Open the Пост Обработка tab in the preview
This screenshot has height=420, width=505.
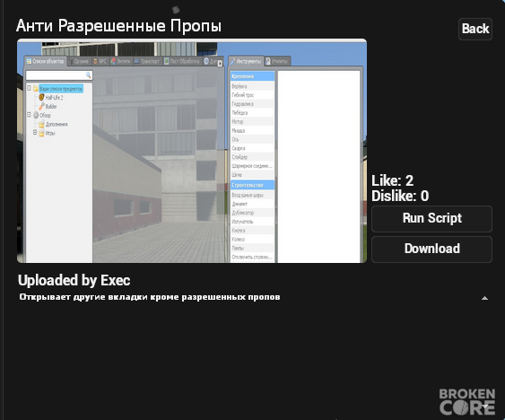[182, 61]
